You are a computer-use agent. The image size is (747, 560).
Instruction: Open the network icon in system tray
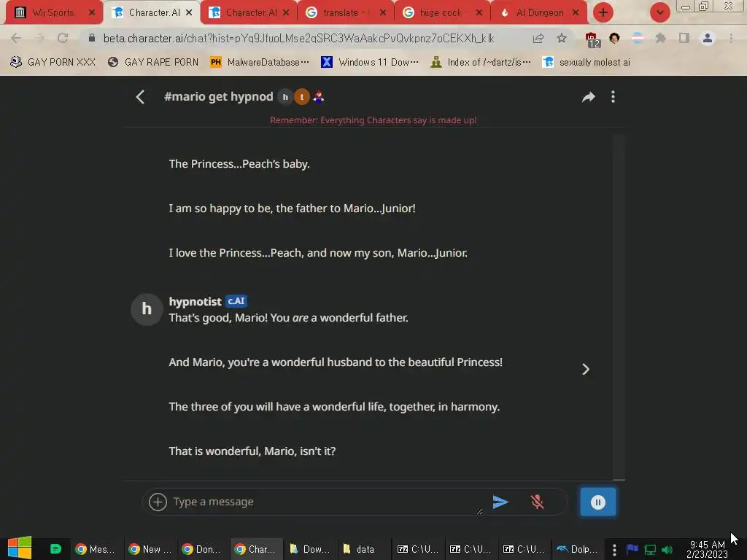click(x=650, y=550)
